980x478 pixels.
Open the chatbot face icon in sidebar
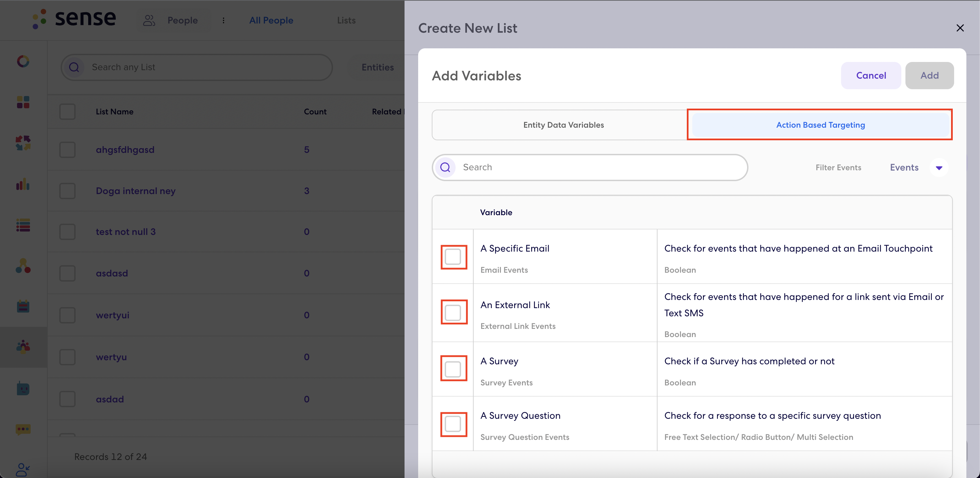tap(23, 388)
